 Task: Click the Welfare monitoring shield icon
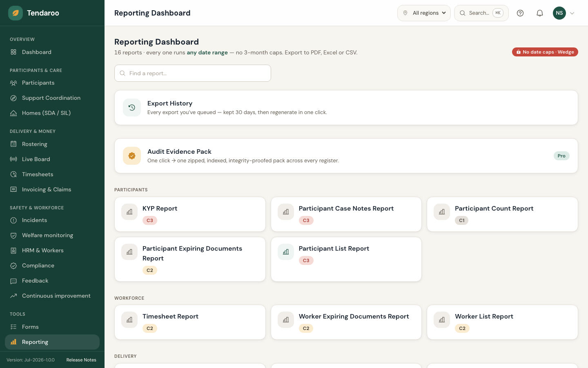coord(13,236)
